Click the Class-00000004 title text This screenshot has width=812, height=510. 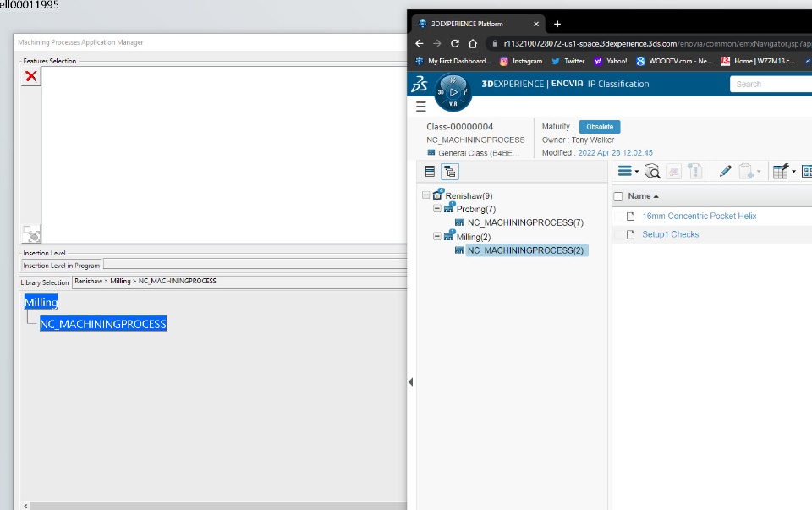coord(459,127)
